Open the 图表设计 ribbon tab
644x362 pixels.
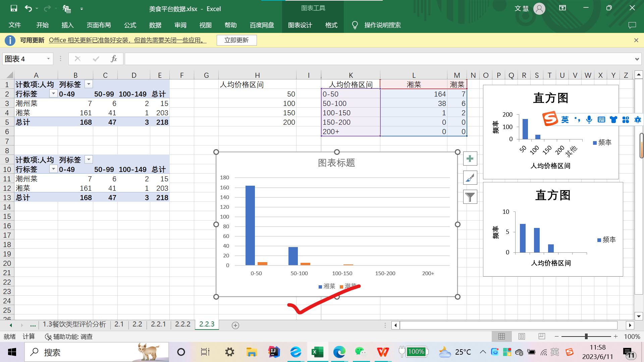300,25
